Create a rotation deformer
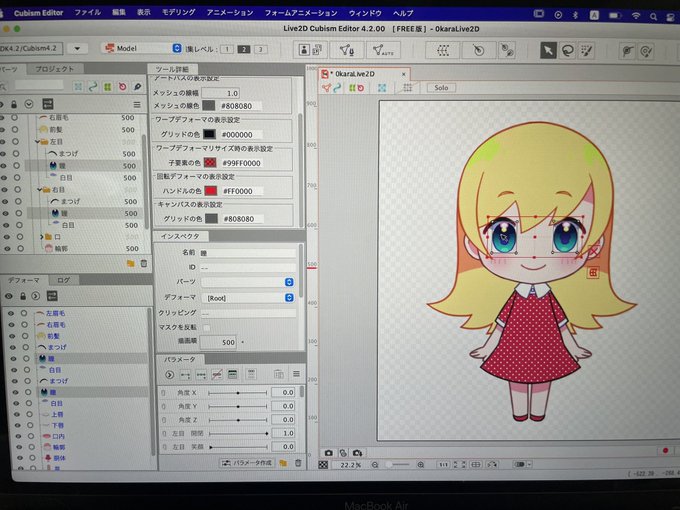 478,51
